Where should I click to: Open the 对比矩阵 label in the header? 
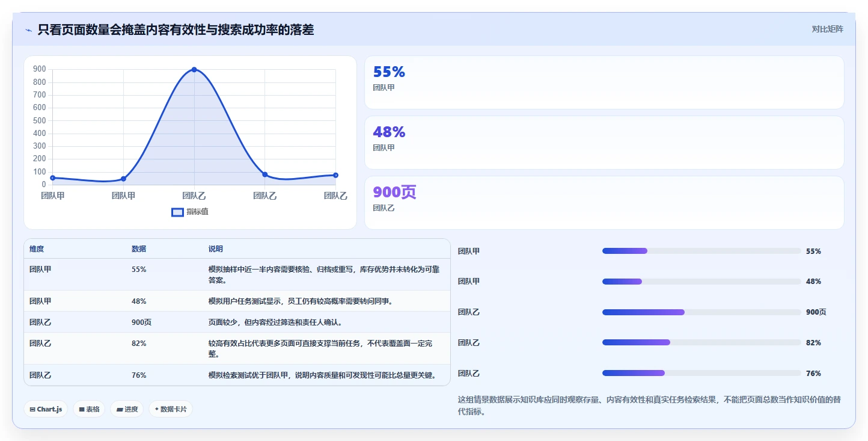click(828, 29)
